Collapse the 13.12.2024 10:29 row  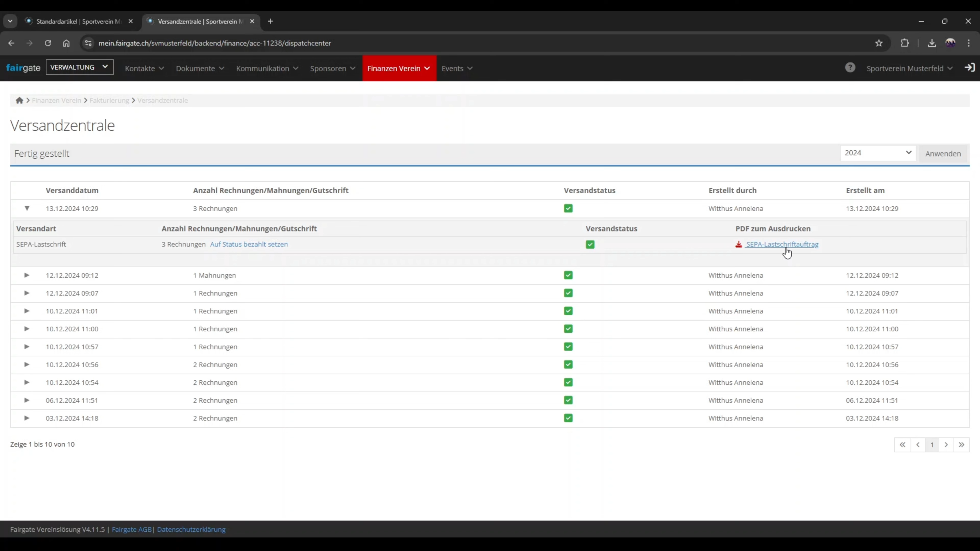pos(27,208)
